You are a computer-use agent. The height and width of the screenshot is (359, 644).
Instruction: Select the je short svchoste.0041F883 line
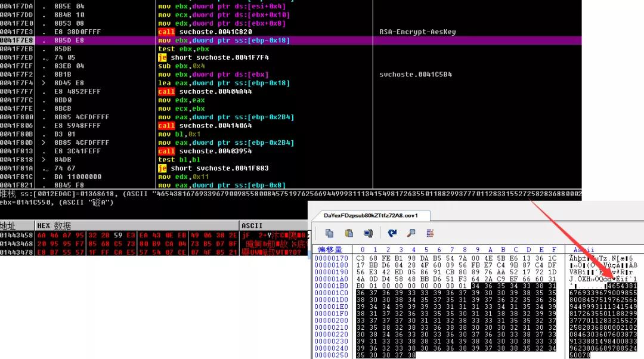(x=213, y=168)
